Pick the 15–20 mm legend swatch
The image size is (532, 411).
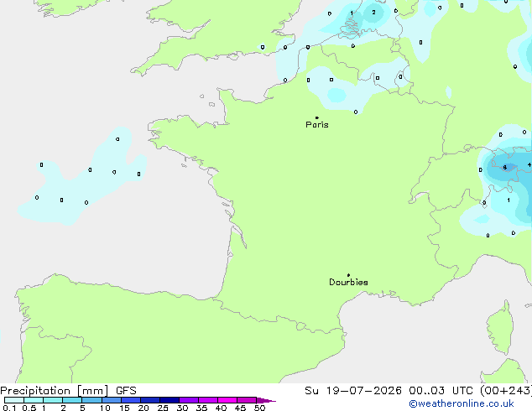pos(131,400)
